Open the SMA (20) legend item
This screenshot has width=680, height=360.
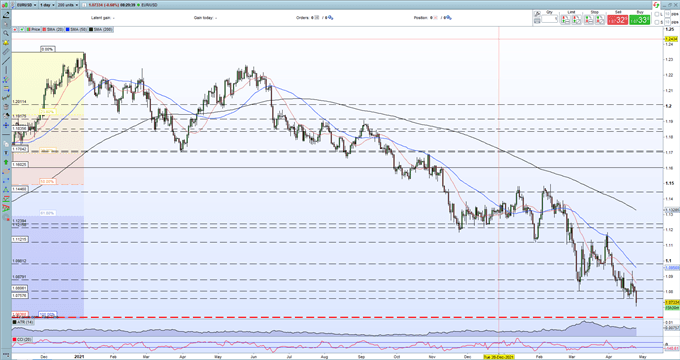54,29
